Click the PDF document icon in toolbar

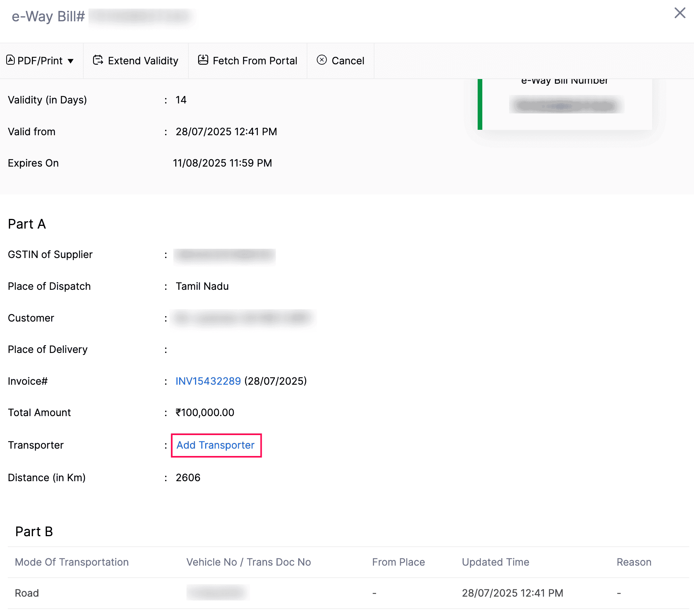coord(10,60)
